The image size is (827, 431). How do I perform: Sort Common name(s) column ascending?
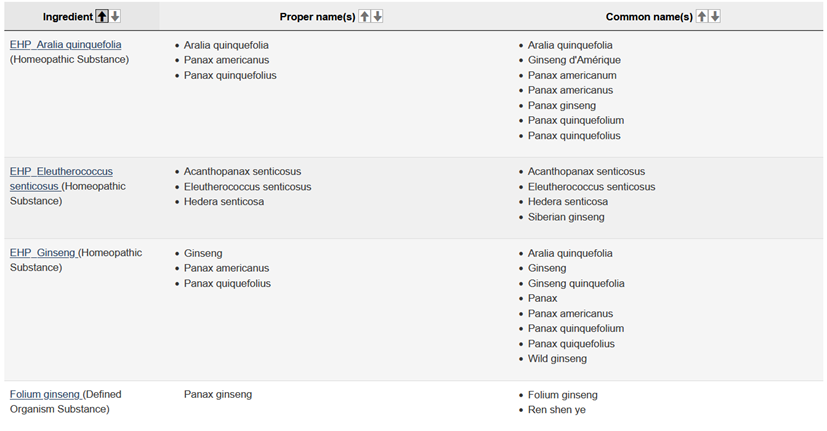(702, 16)
